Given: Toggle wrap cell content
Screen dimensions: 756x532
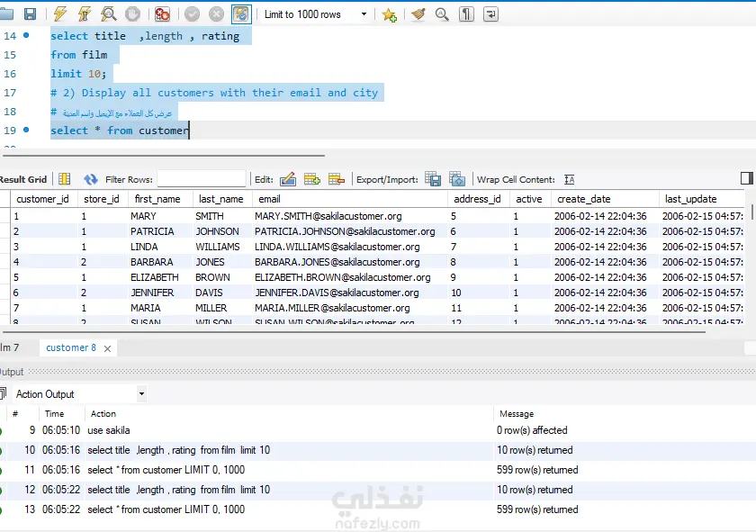Looking at the screenshot, I should coord(569,179).
